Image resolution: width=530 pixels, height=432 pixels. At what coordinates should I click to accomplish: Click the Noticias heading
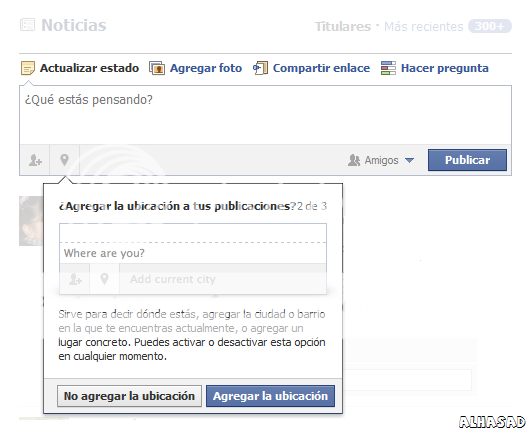pyautogui.click(x=74, y=25)
